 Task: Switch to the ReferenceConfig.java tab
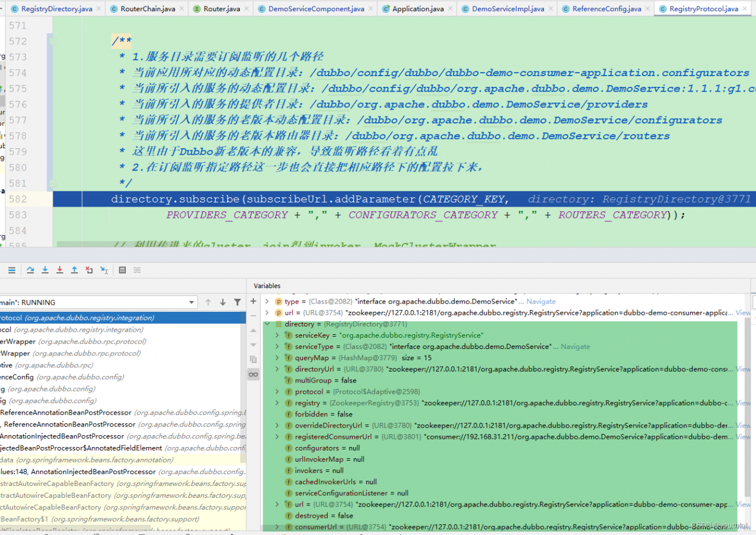pyautogui.click(x=607, y=9)
